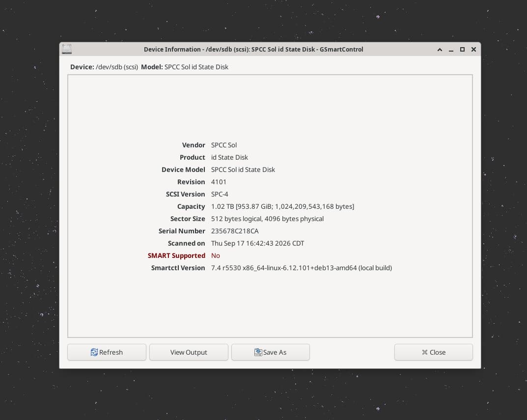Click the Sector Size label
Image resolution: width=527 pixels, height=420 pixels.
(188, 219)
